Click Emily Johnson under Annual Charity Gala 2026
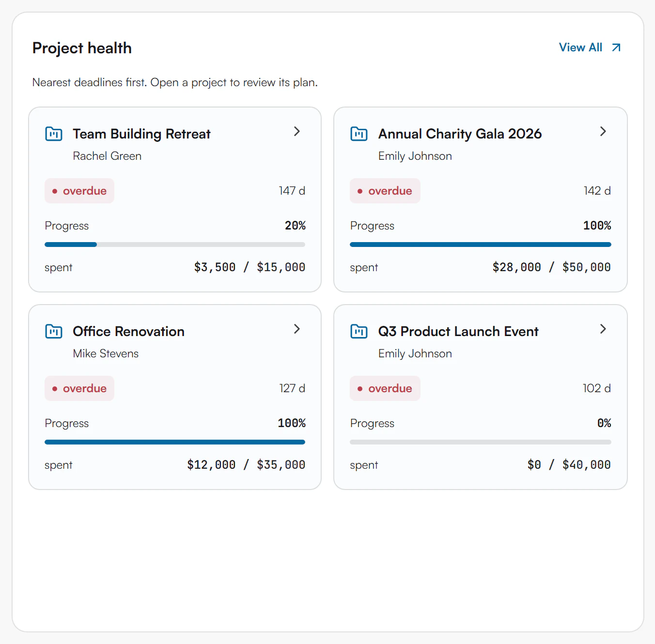Viewport: 655px width, 644px height. tap(415, 156)
